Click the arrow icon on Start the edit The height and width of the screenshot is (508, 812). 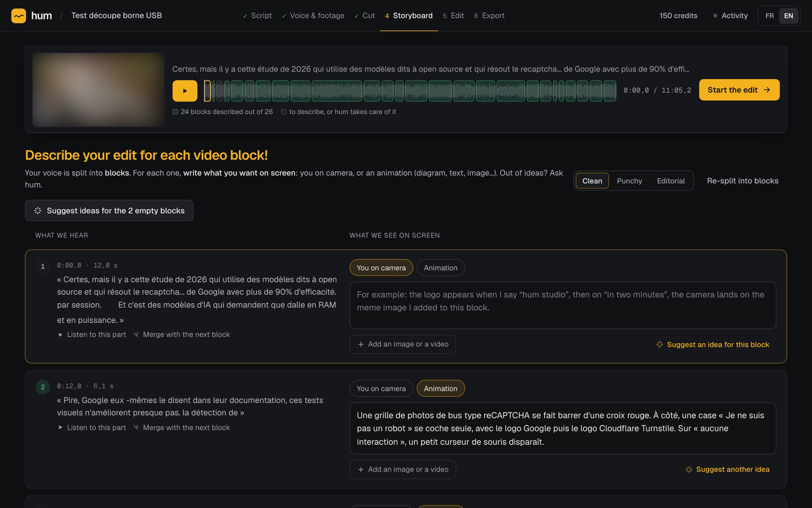(x=767, y=90)
